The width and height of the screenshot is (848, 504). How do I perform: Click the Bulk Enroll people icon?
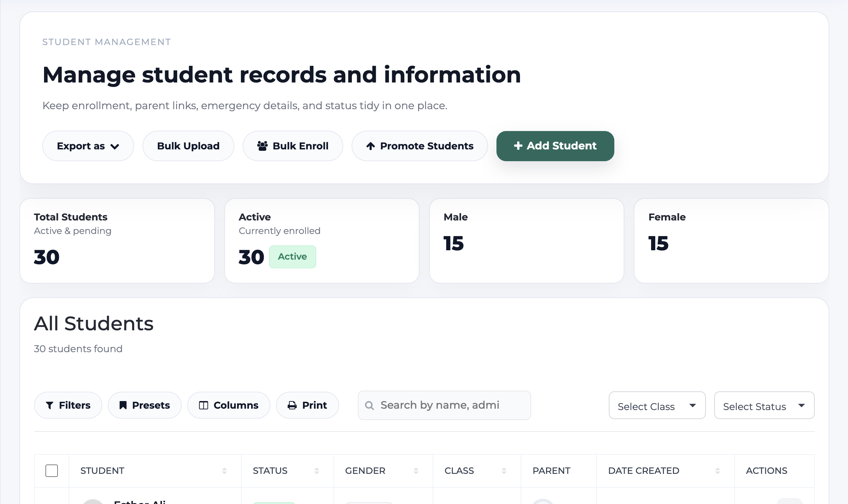click(x=263, y=146)
